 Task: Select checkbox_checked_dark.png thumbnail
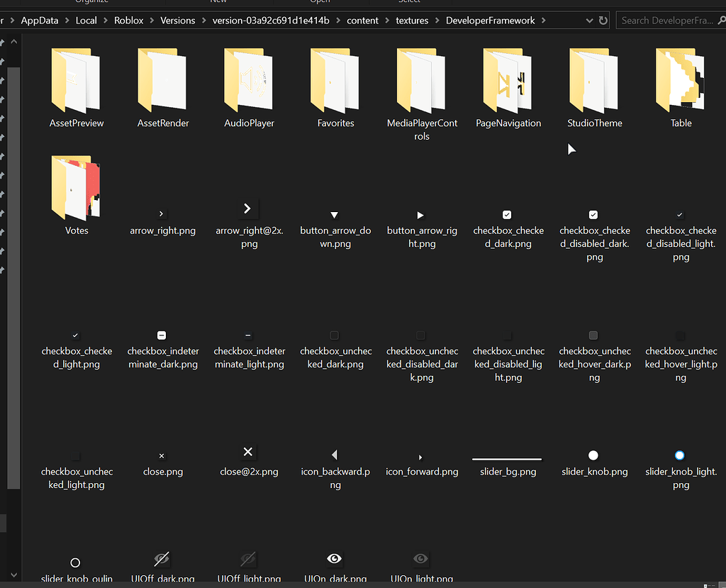point(507,214)
